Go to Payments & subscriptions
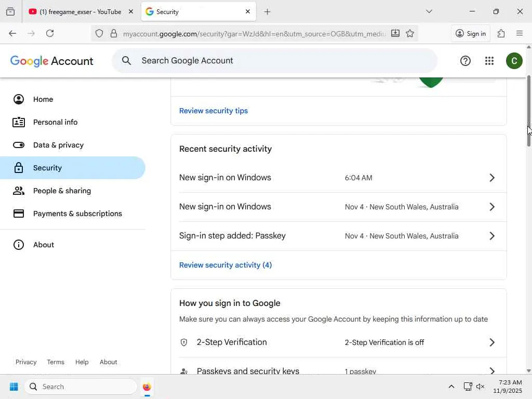Screen dimensions: 532x399 click(77, 214)
